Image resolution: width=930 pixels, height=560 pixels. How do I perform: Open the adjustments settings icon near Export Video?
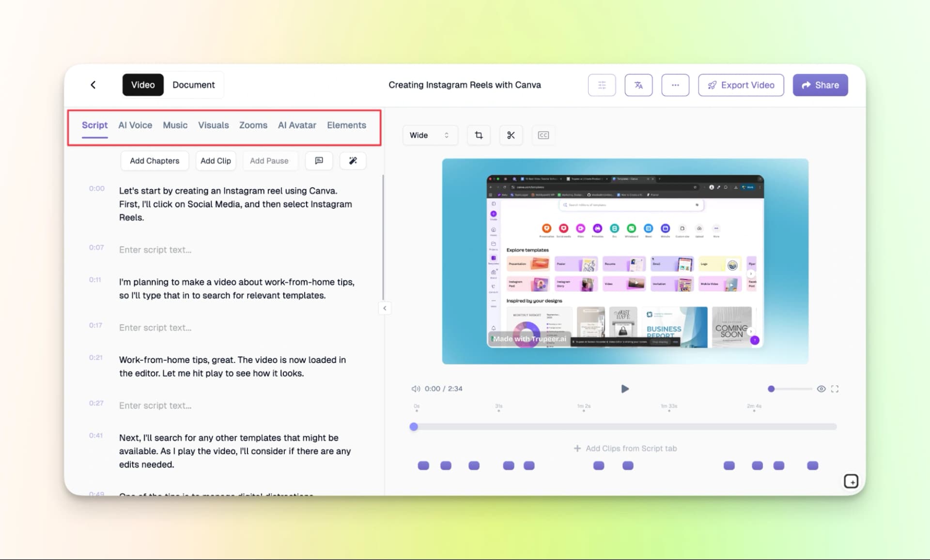point(601,85)
